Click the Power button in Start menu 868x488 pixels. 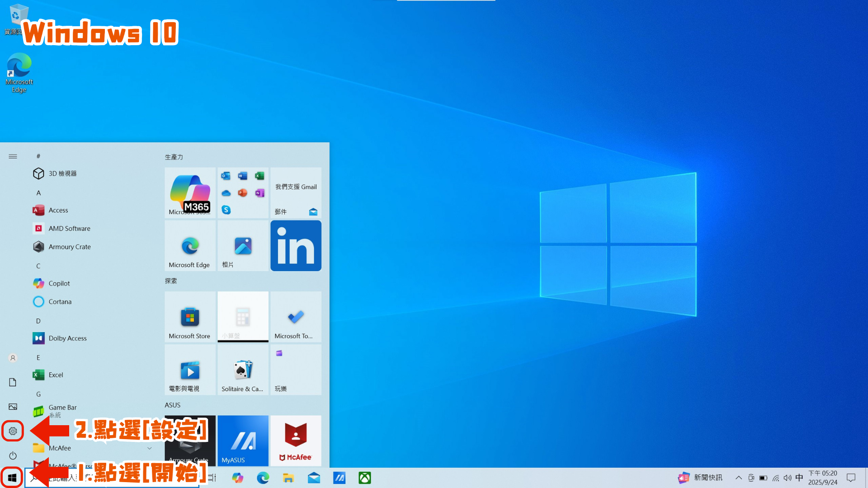pyautogui.click(x=13, y=455)
